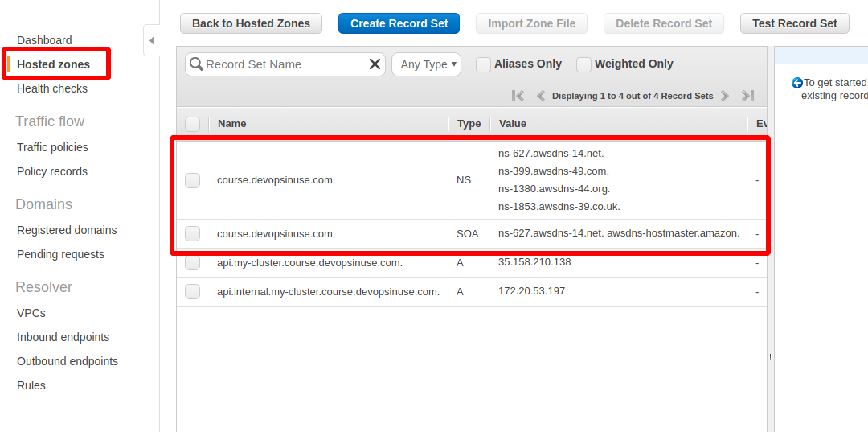Select api.my-cluster.course.devopsinuse.com. record checkbox
The height and width of the screenshot is (432, 868).
193,263
